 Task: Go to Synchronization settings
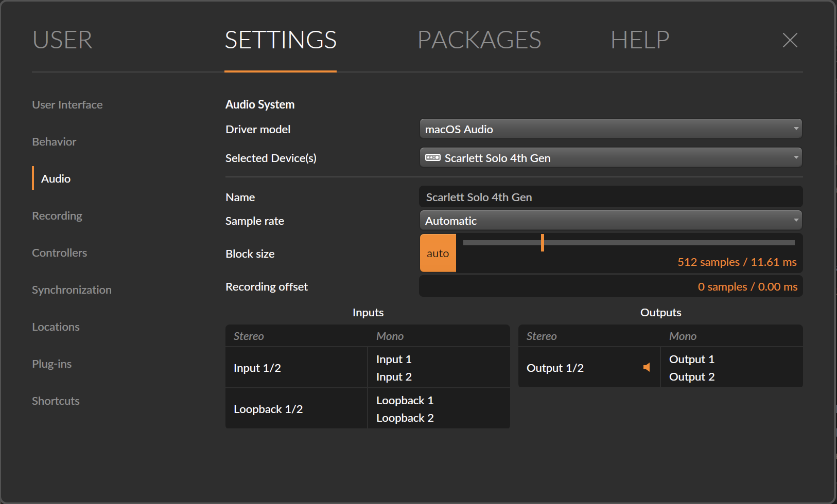72,290
